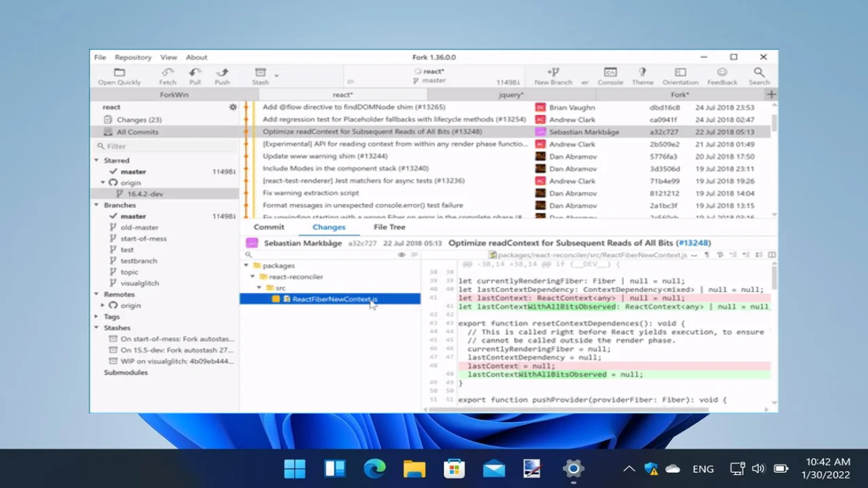Open Microsoft Edge from taskbar

[x=374, y=468]
